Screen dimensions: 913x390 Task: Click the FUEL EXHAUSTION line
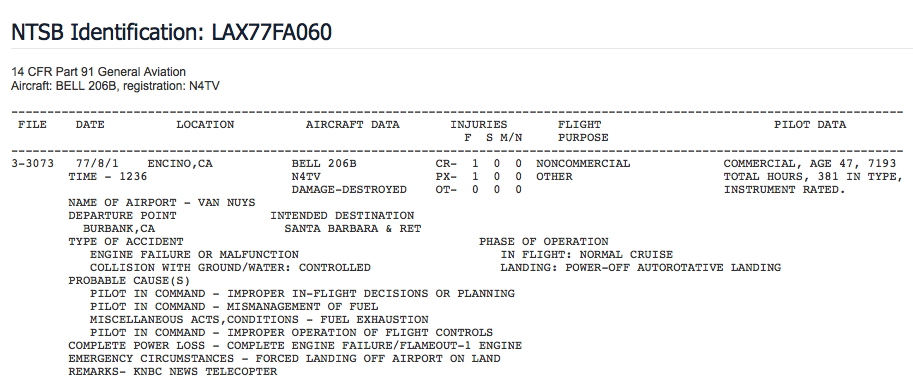point(259,320)
